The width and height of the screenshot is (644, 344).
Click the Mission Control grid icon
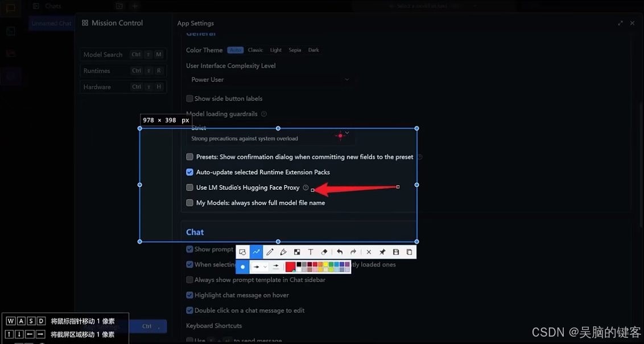pyautogui.click(x=85, y=23)
